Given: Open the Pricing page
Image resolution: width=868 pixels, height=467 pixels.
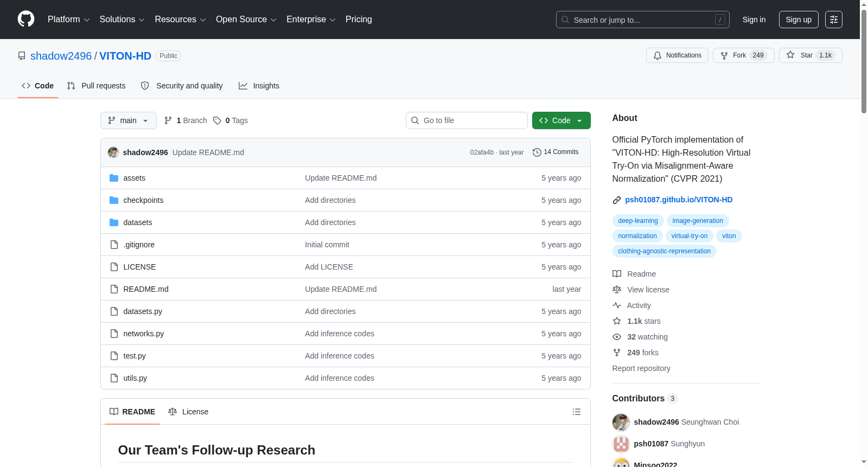Looking at the screenshot, I should pos(359,20).
